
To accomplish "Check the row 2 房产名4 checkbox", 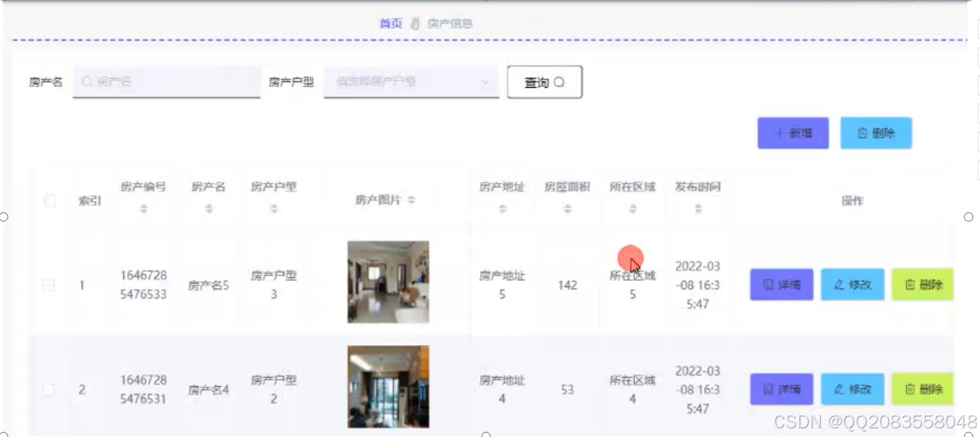I will 49,390.
